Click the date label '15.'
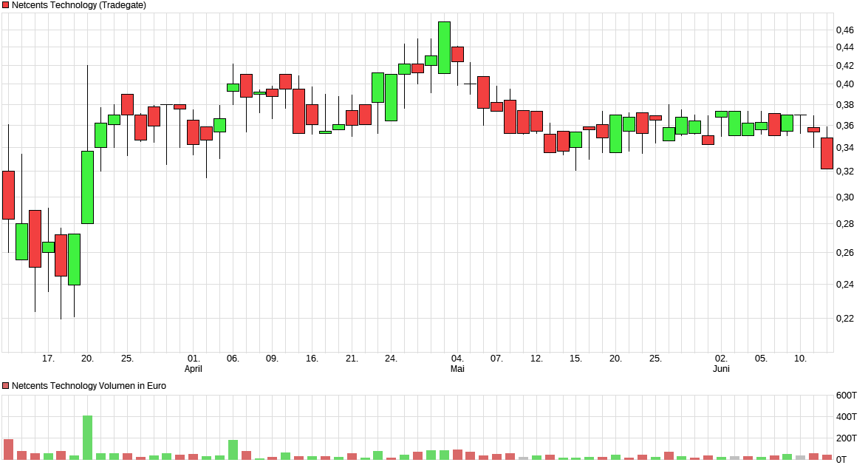Image resolution: width=868 pixels, height=468 pixels. pyautogui.click(x=575, y=359)
